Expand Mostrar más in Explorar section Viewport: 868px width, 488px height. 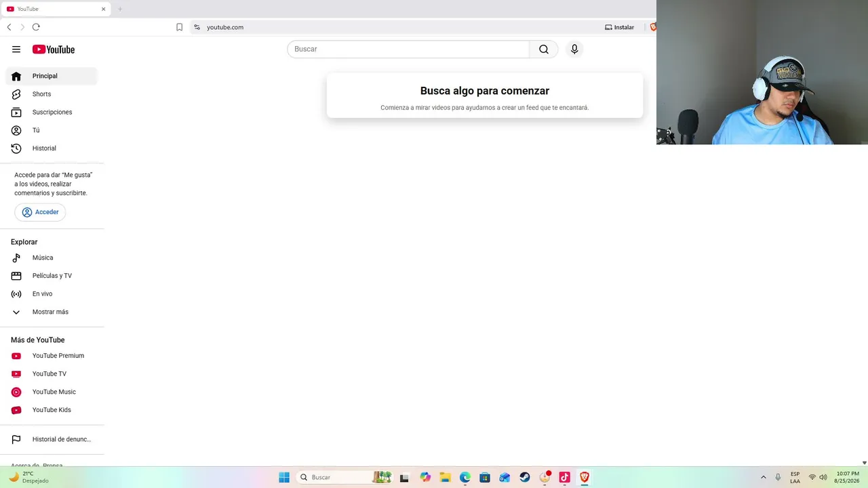[52, 312]
